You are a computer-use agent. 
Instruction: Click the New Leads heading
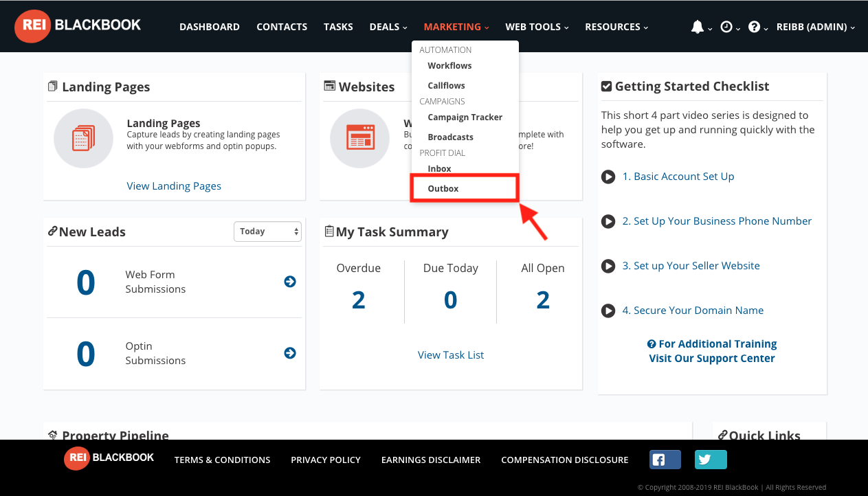tap(87, 232)
